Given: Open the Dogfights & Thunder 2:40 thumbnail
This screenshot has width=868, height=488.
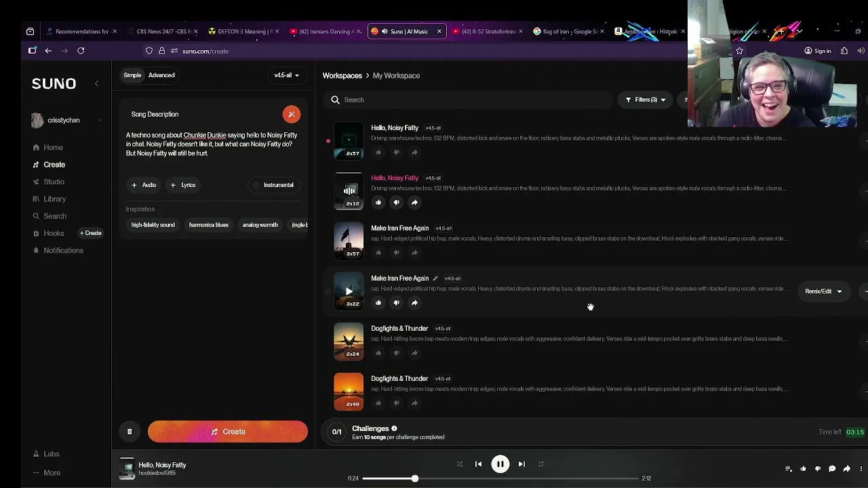Looking at the screenshot, I should 349,392.
